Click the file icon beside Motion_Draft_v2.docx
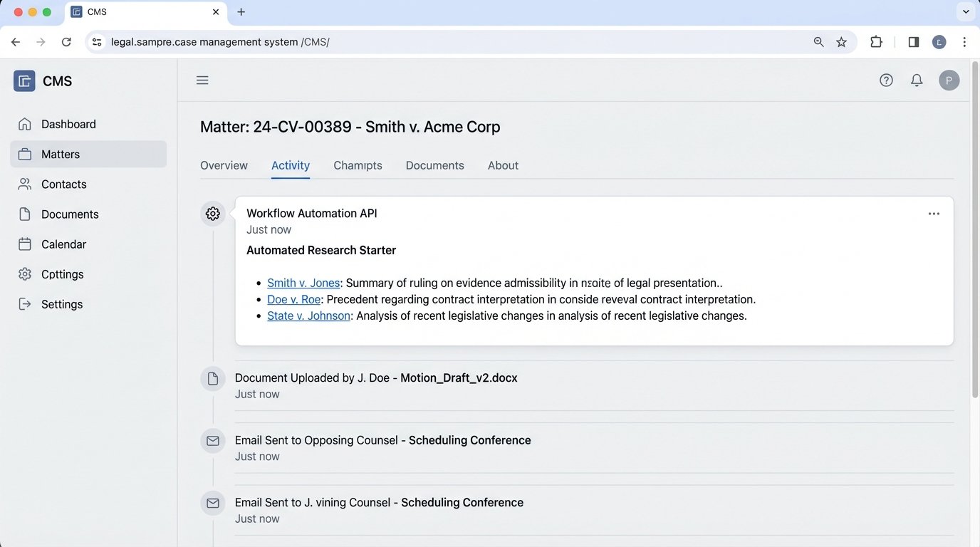This screenshot has height=547, width=980. pyautogui.click(x=212, y=378)
